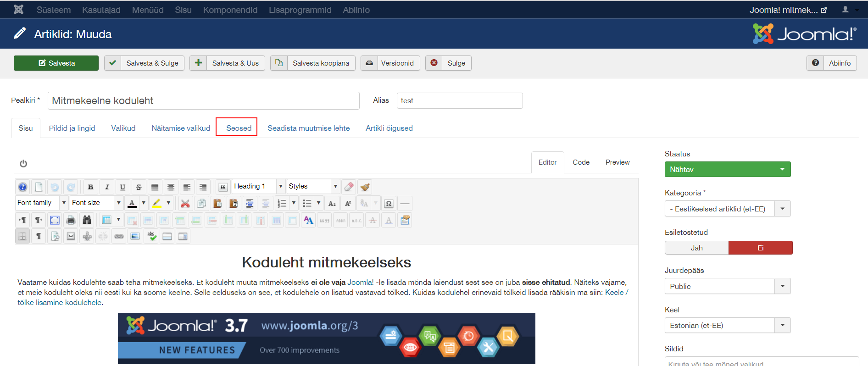This screenshot has height=366, width=868.
Task: Cut selection with scissors icon
Action: [x=185, y=203]
